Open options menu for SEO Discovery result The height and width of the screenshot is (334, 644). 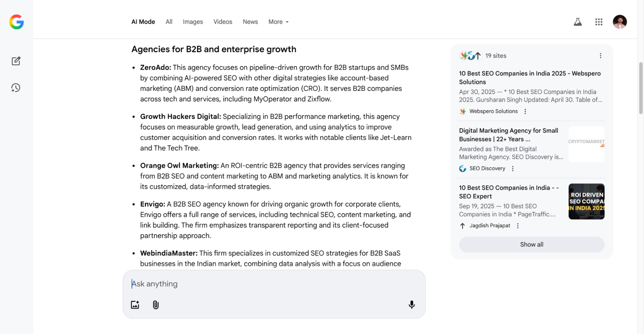coord(513,168)
